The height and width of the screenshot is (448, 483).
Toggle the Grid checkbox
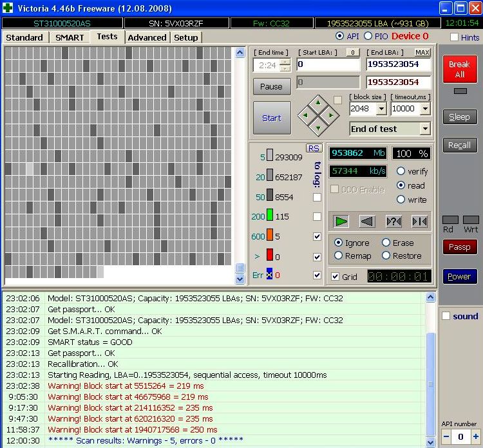(335, 277)
